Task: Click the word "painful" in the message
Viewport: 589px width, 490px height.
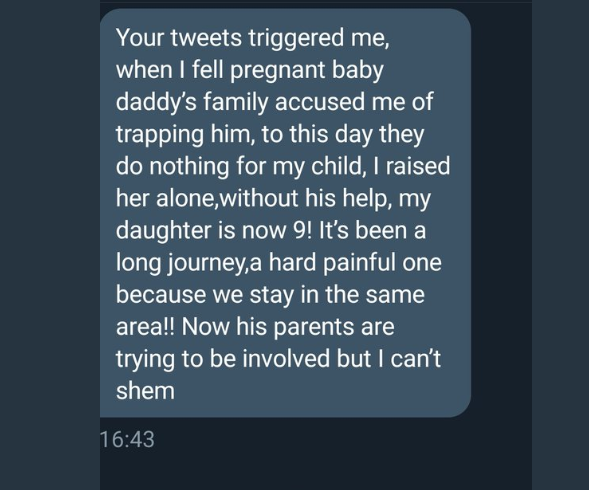Action: (359, 263)
